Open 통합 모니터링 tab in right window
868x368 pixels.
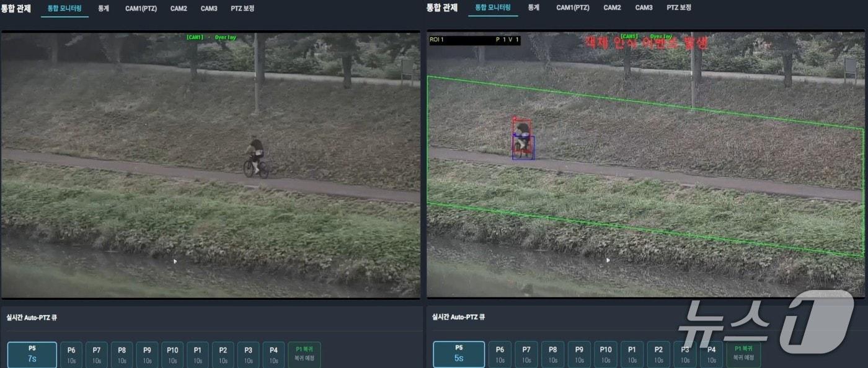[x=493, y=7]
